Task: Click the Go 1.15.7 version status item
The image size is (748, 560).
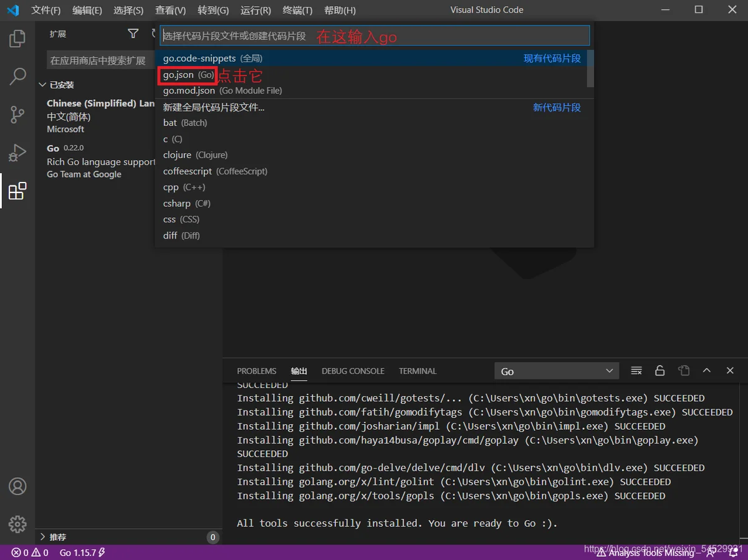Action: tap(82, 553)
